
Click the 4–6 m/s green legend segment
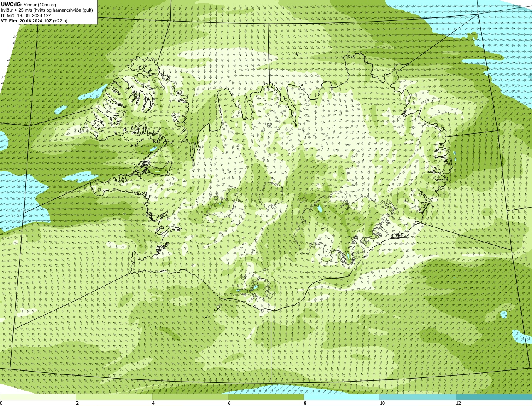(190, 397)
